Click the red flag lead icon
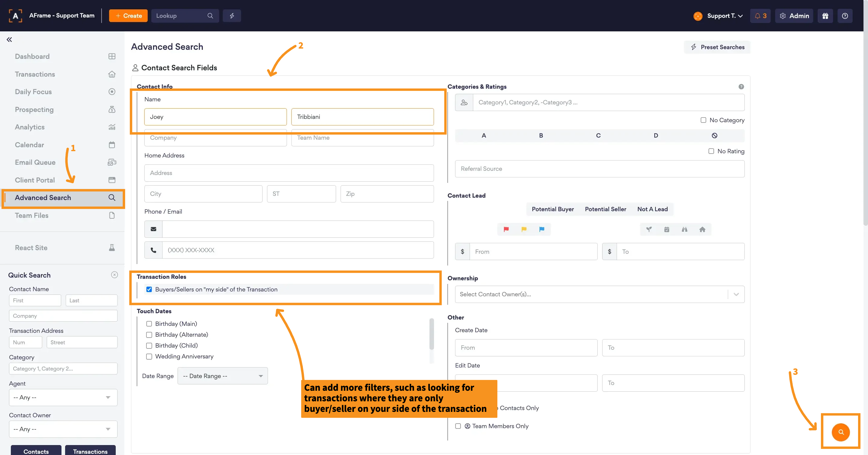The image size is (868, 455). [506, 229]
